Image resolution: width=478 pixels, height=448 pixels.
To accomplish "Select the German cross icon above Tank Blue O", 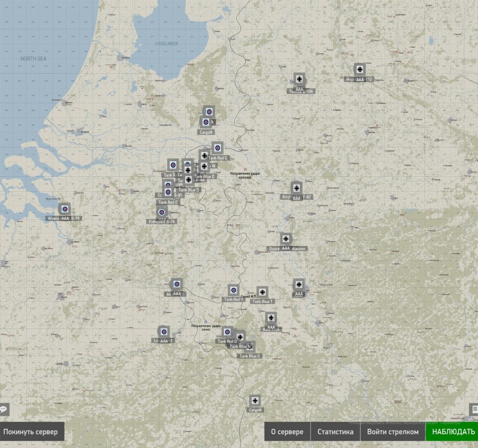I will (188, 180).
